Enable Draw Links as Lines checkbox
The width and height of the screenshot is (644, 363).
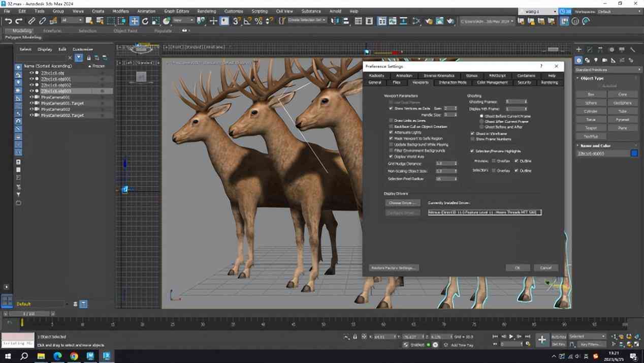pyautogui.click(x=391, y=120)
